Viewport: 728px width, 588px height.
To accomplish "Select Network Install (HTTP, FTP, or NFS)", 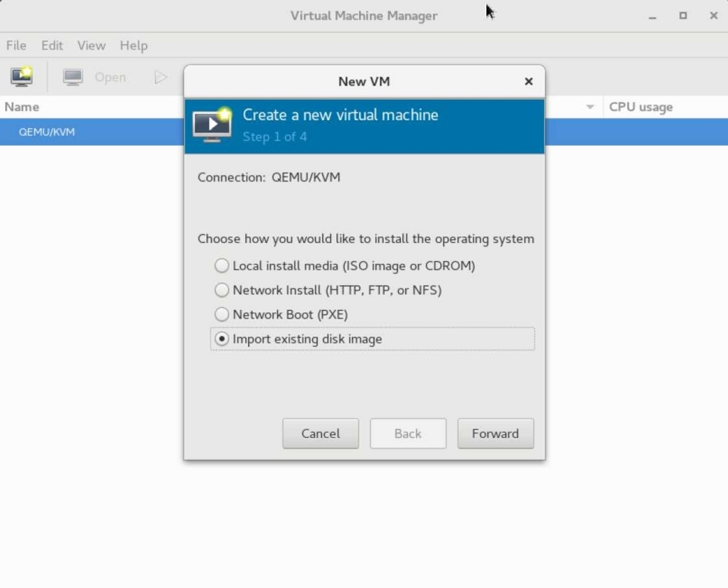I will [x=328, y=290].
